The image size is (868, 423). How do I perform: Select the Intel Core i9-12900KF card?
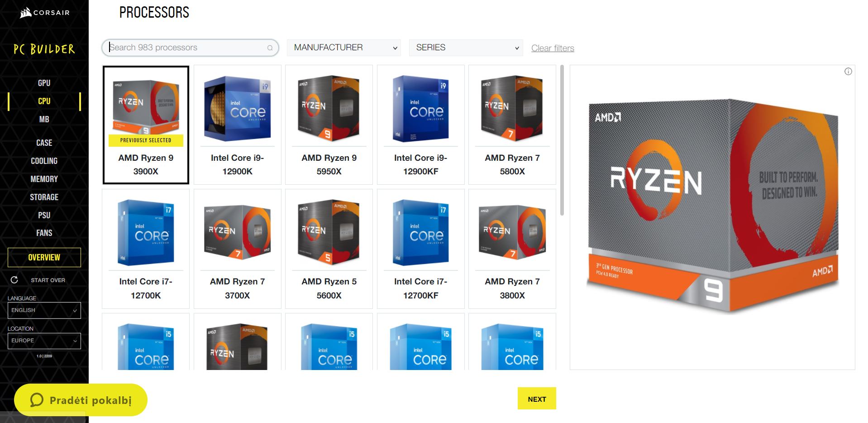(421, 125)
